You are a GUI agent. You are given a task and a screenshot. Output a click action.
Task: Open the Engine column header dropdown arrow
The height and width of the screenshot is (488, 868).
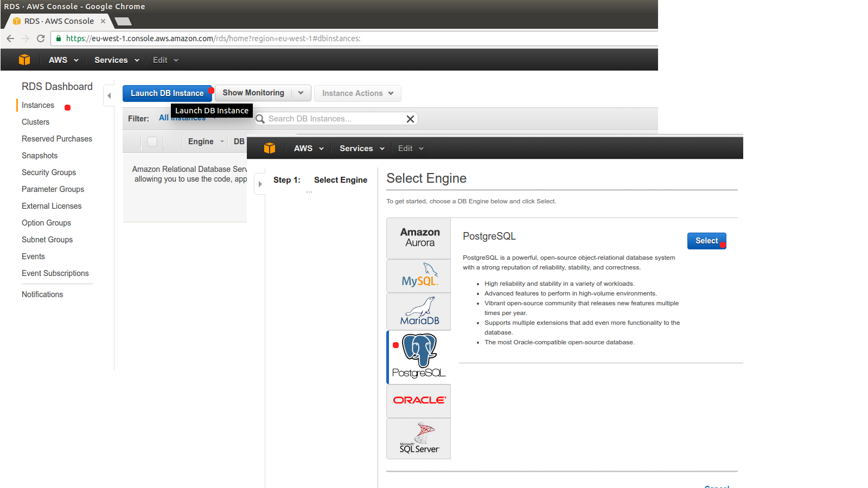tap(222, 142)
